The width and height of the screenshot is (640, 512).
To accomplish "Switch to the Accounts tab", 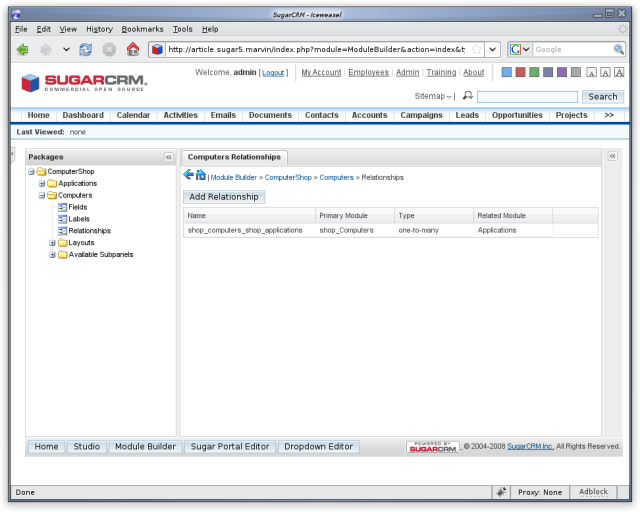I will 369,115.
